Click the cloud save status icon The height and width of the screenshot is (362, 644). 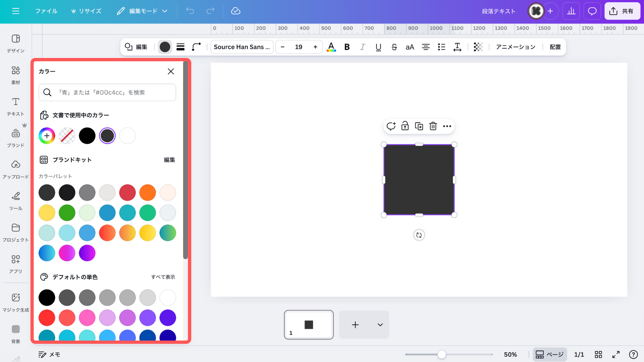(x=236, y=11)
